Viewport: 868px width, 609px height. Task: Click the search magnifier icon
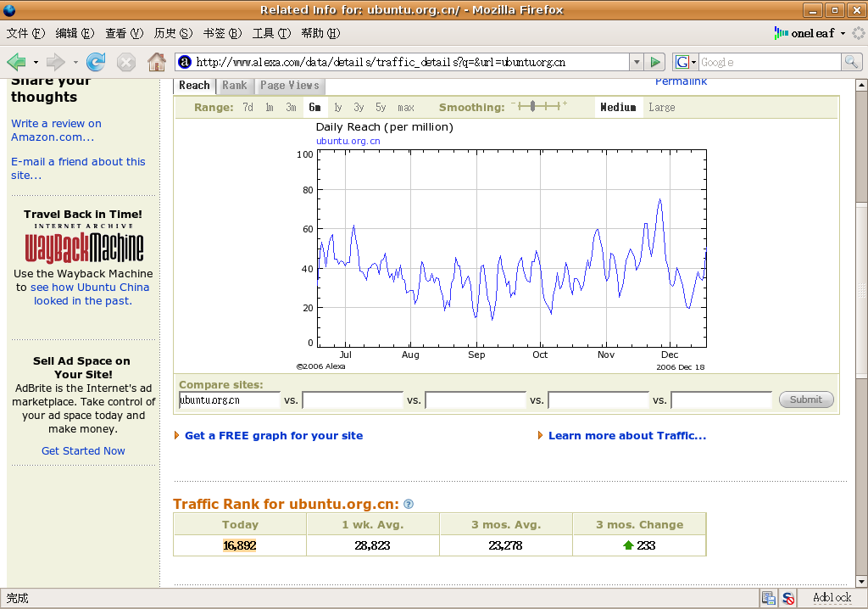click(x=851, y=62)
